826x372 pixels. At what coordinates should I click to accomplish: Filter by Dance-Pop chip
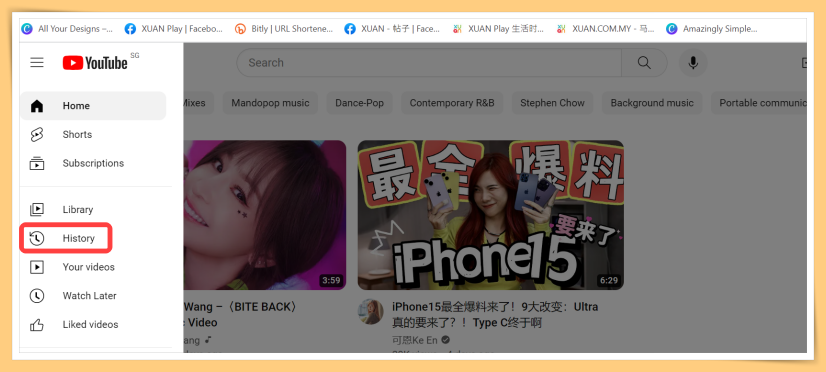pyautogui.click(x=360, y=103)
